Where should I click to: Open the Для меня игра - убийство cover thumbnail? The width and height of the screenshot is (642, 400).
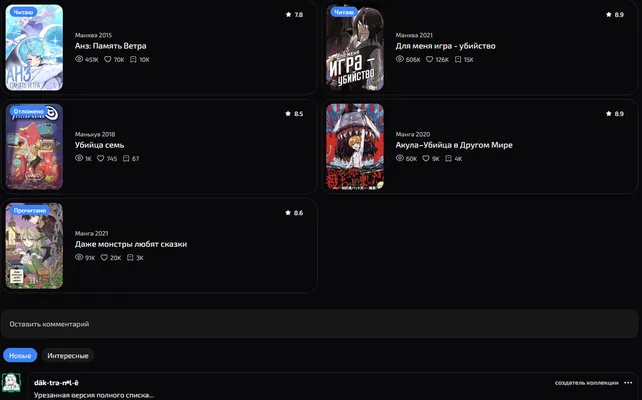(x=355, y=47)
